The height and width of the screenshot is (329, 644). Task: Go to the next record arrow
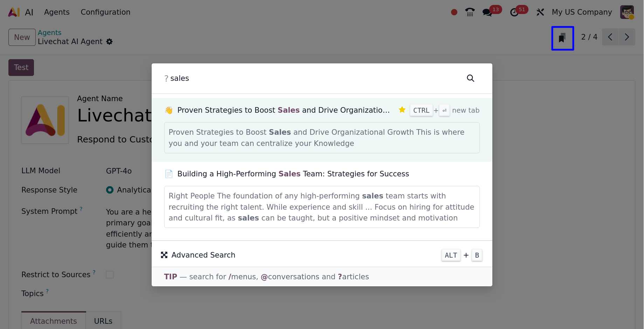tap(627, 37)
